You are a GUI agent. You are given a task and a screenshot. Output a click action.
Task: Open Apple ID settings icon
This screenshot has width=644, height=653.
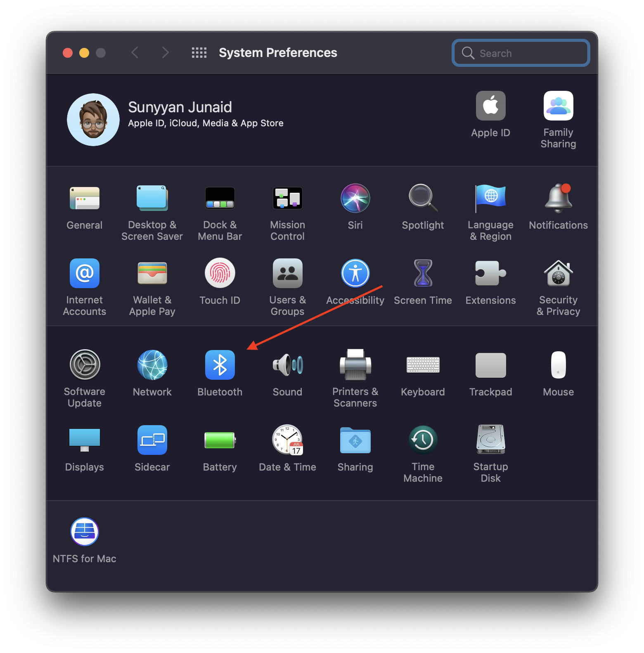[x=491, y=106]
